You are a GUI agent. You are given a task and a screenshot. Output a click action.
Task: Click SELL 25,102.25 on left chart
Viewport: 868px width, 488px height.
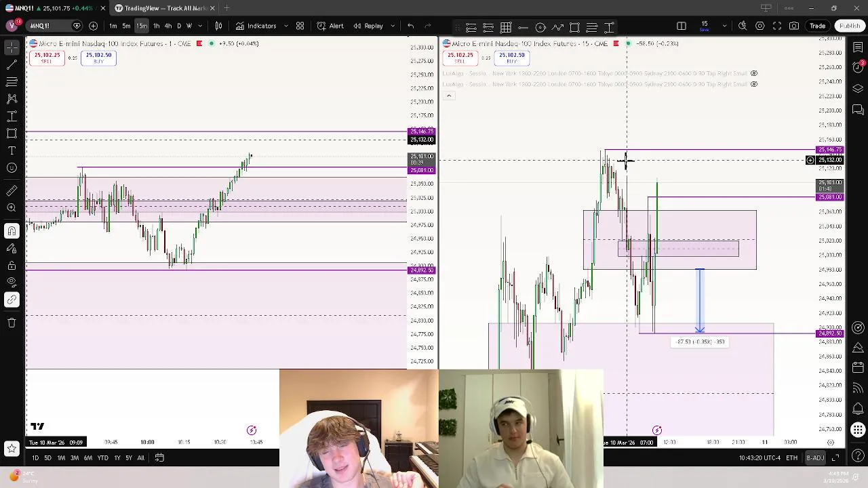pos(46,58)
